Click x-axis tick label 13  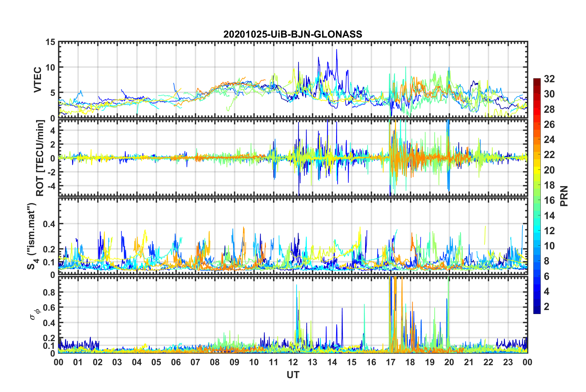(312, 362)
